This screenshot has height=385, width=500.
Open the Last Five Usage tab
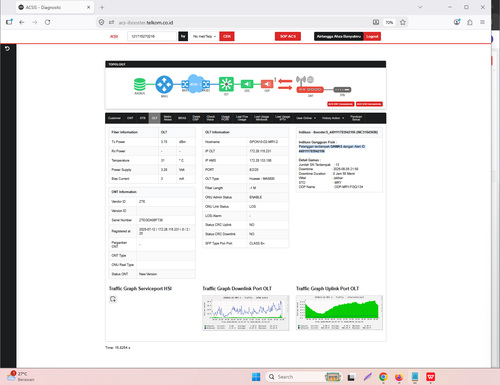[242, 118]
